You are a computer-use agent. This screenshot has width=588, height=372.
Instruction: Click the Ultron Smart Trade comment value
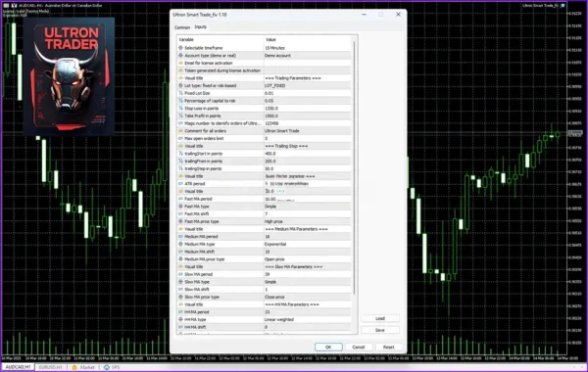[x=308, y=131]
